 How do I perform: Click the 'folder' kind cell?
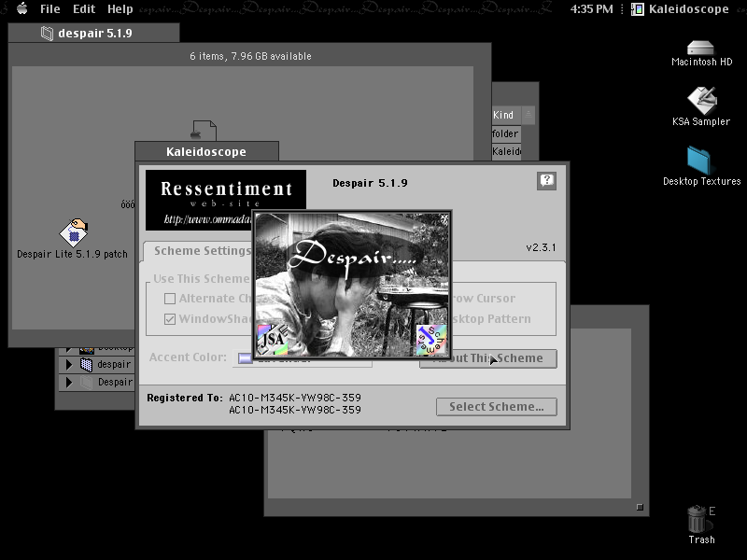click(505, 133)
